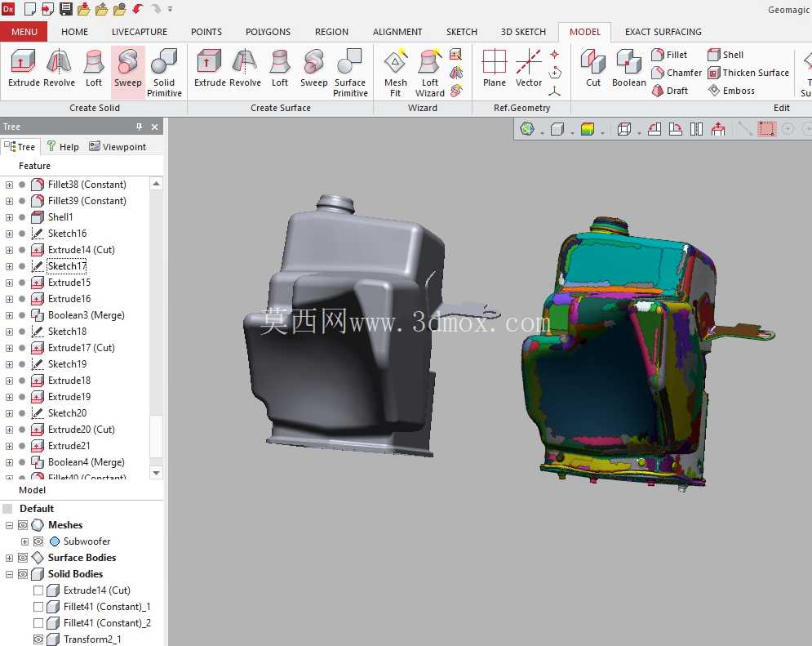Launch the Loft Wizard
This screenshot has width=812, height=646.
coord(430,73)
